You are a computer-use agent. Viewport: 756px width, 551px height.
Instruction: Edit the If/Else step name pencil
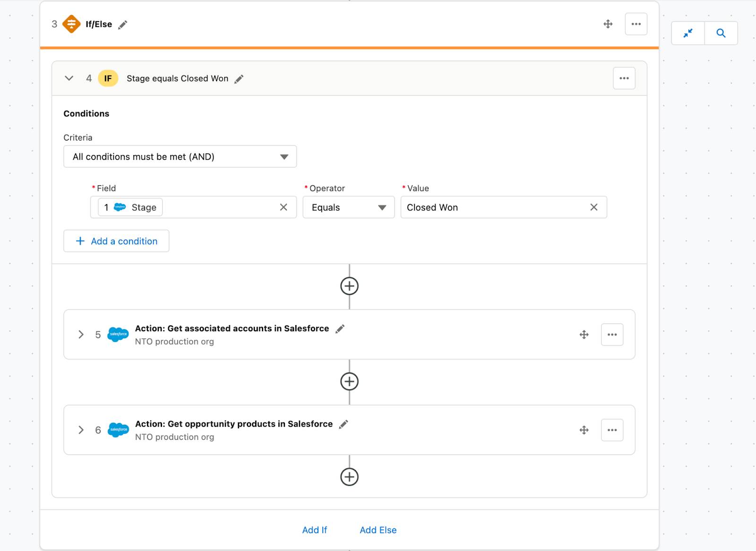pyautogui.click(x=123, y=25)
